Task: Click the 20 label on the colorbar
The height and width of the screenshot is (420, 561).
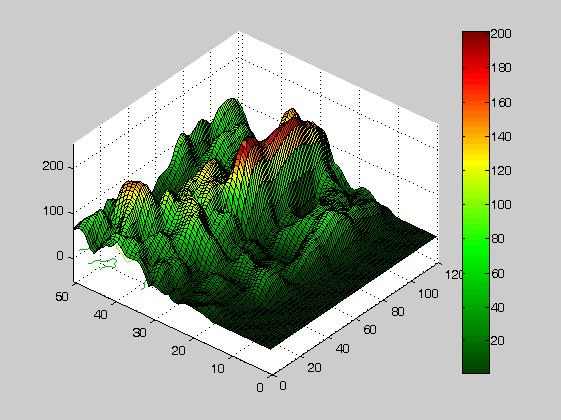Action: 498,340
